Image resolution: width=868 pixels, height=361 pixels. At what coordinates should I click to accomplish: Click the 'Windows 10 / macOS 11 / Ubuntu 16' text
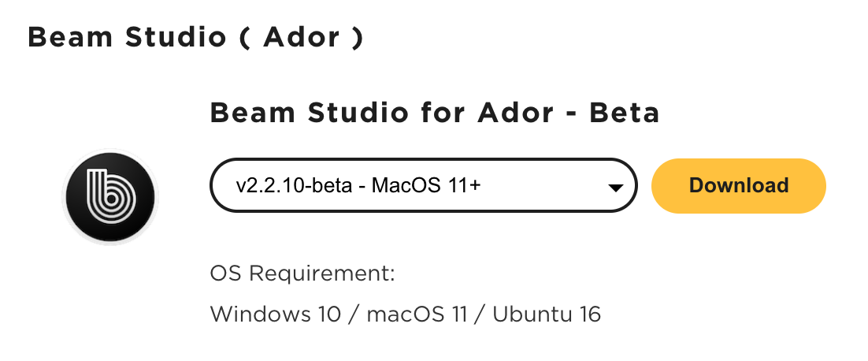[x=405, y=314]
